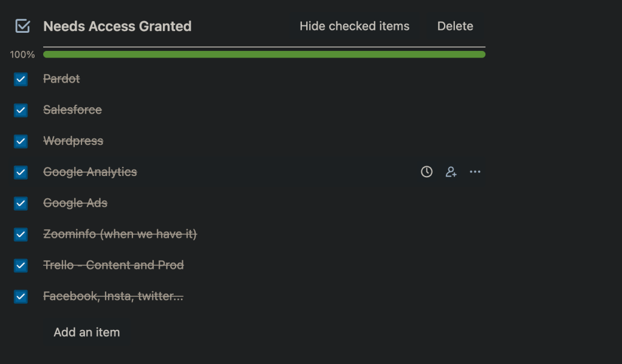The height and width of the screenshot is (364, 622).
Task: Edit the Needs Access Granted title
Action: 117,26
